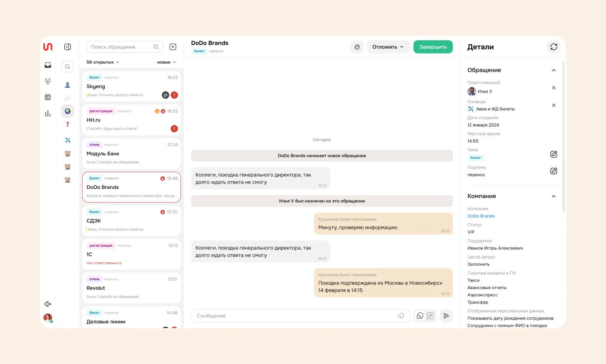The height and width of the screenshot is (364, 606).
Task: Toggle the fire priority button in chat header
Action: 357,47
